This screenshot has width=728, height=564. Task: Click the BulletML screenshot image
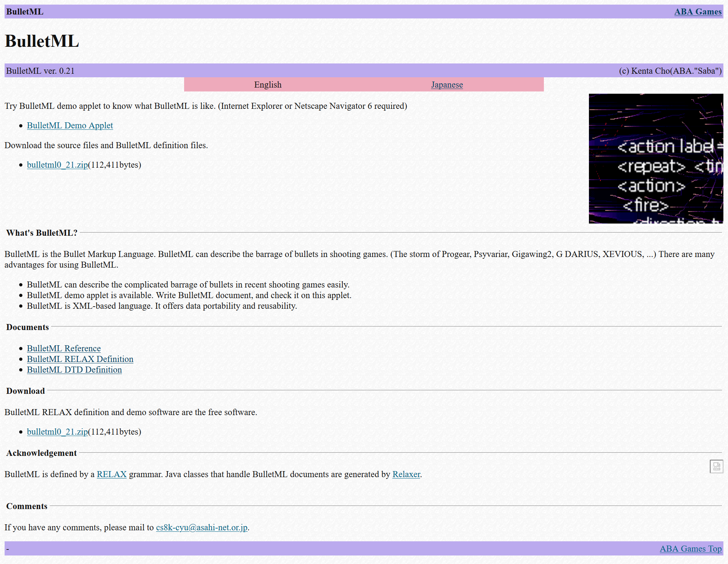pos(656,158)
